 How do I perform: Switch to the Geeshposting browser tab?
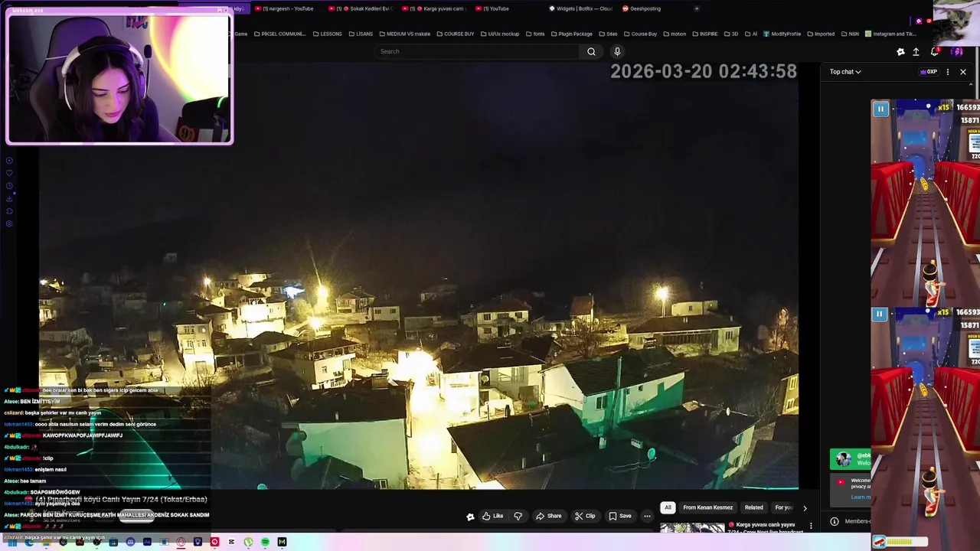642,8
